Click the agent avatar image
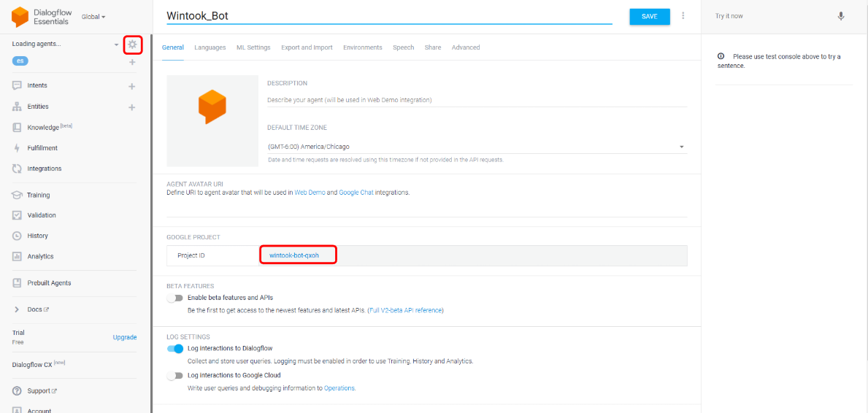Viewport: 868px width, 413px height. (x=212, y=120)
